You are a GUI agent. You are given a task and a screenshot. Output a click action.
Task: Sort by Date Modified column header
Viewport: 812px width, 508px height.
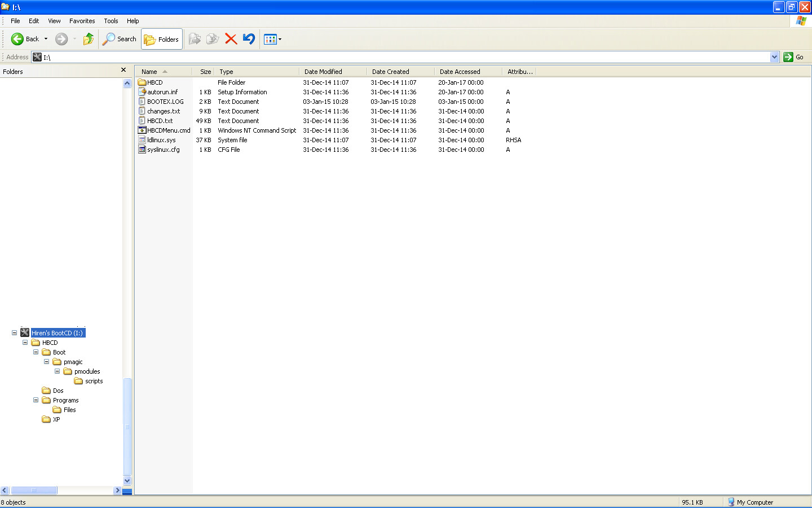point(333,72)
